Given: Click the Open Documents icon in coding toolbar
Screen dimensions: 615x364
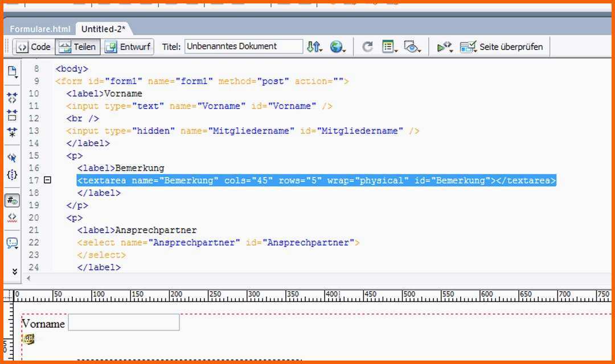Looking at the screenshot, I should coord(12,72).
